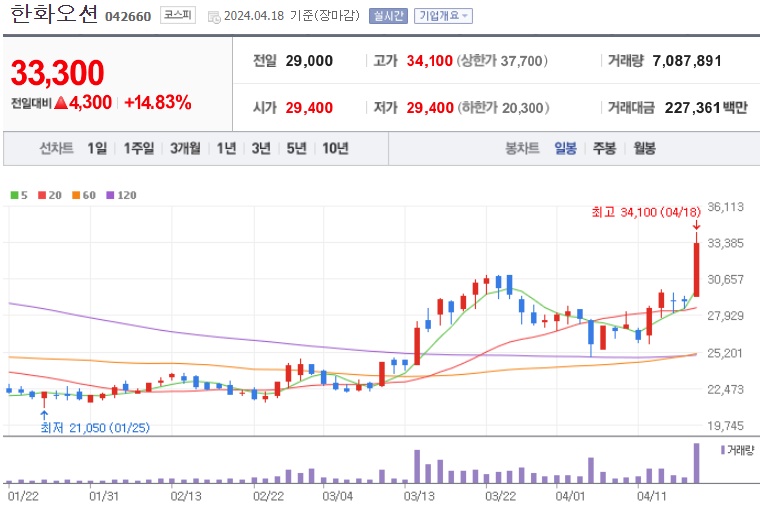Click the 전일 value 29,000
Viewport: 760px width, 510px height.
[309, 61]
